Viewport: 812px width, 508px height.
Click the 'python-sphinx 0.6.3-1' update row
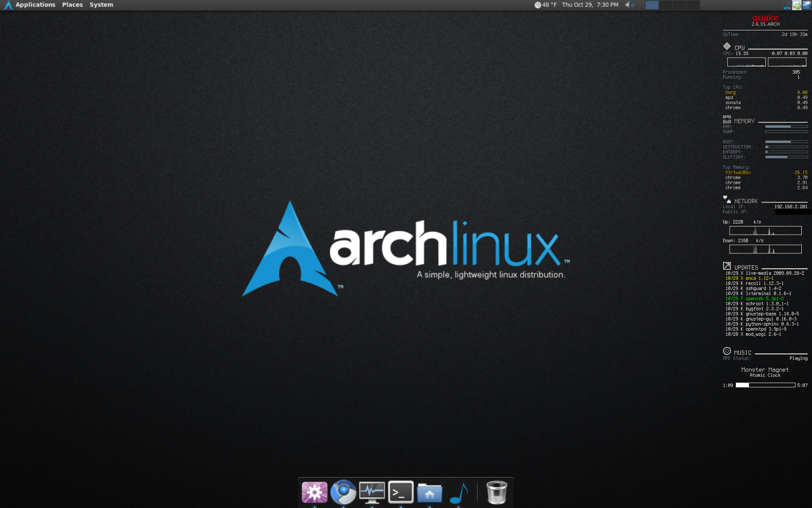[x=762, y=324]
